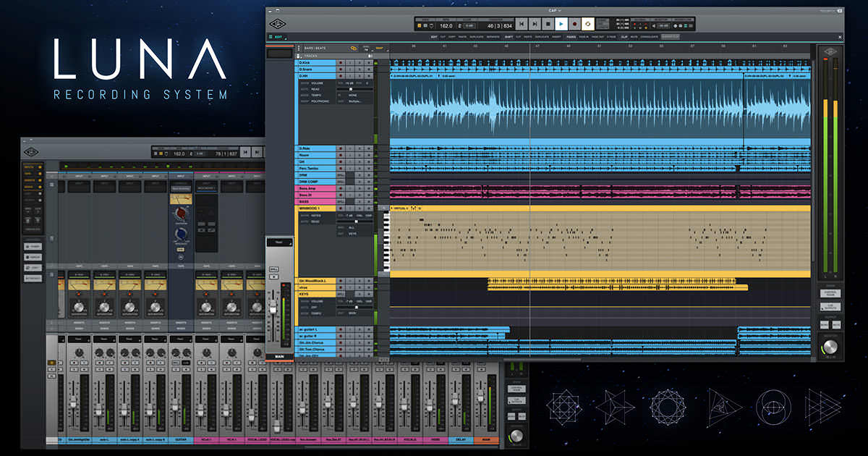
Task: Mute the D.Ride track
Action: (369, 148)
